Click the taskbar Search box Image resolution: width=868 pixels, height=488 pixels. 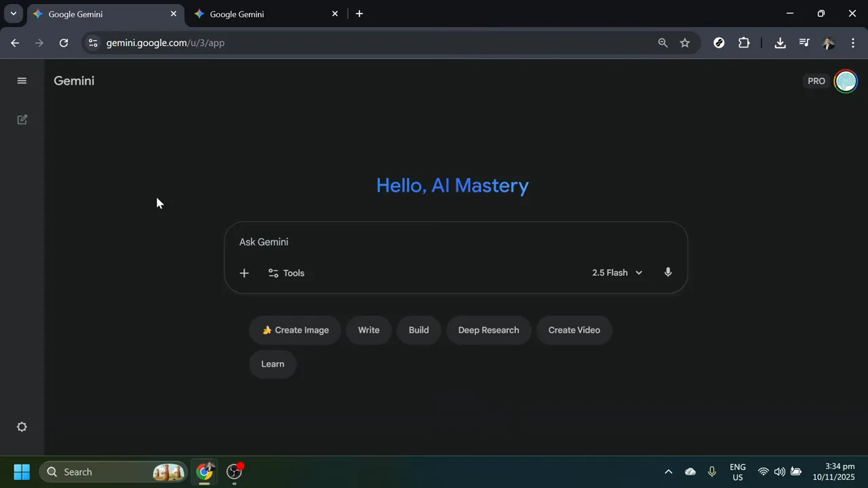(113, 472)
